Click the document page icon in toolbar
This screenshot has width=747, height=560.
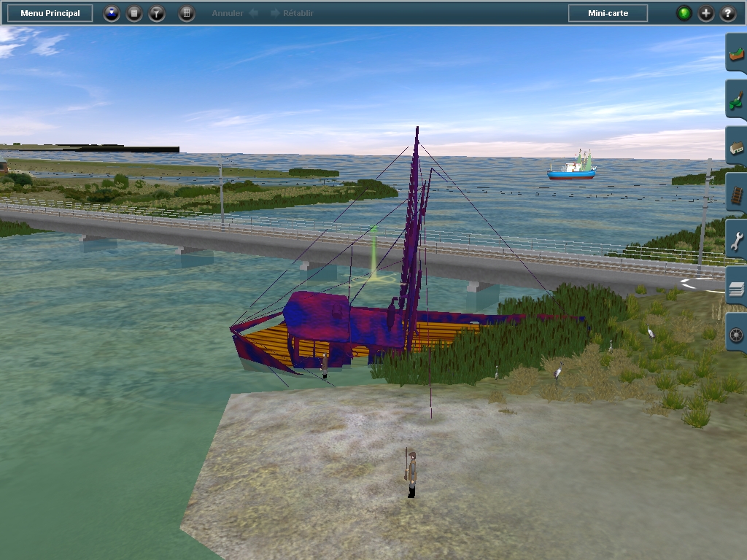point(134,13)
